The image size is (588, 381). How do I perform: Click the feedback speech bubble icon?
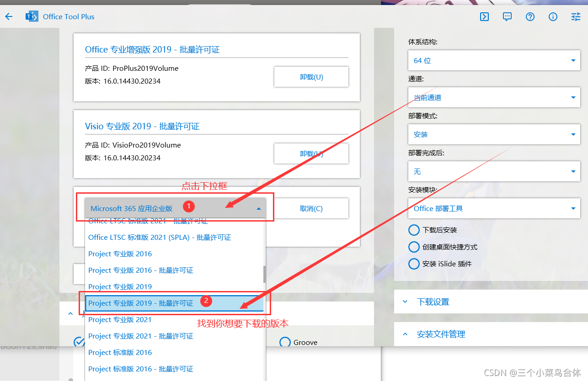coord(507,16)
